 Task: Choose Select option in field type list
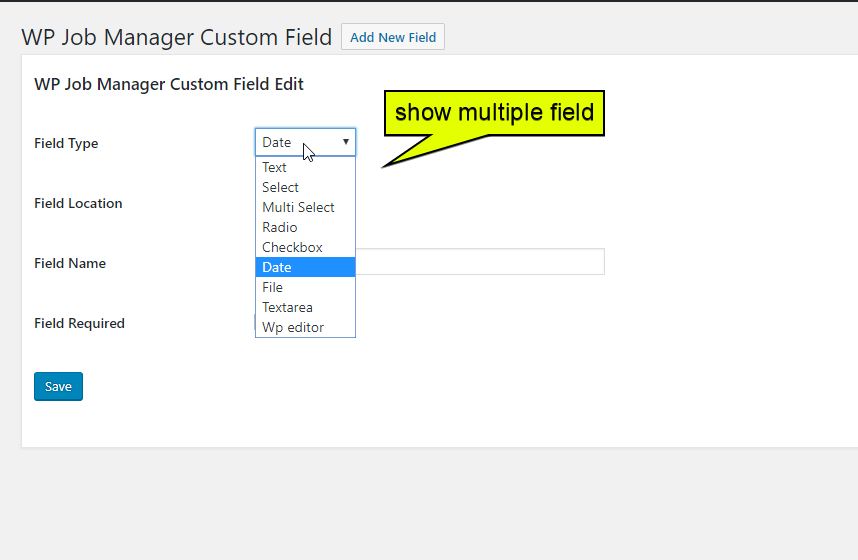[305, 187]
